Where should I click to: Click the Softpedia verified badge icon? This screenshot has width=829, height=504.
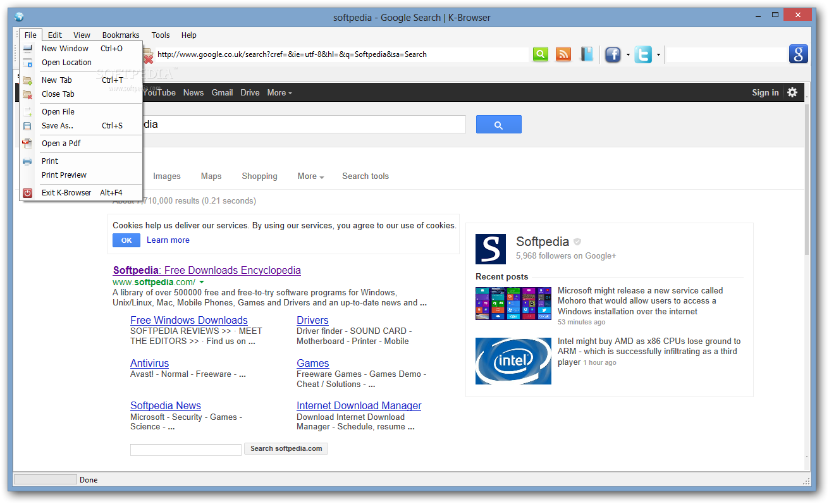pyautogui.click(x=577, y=242)
